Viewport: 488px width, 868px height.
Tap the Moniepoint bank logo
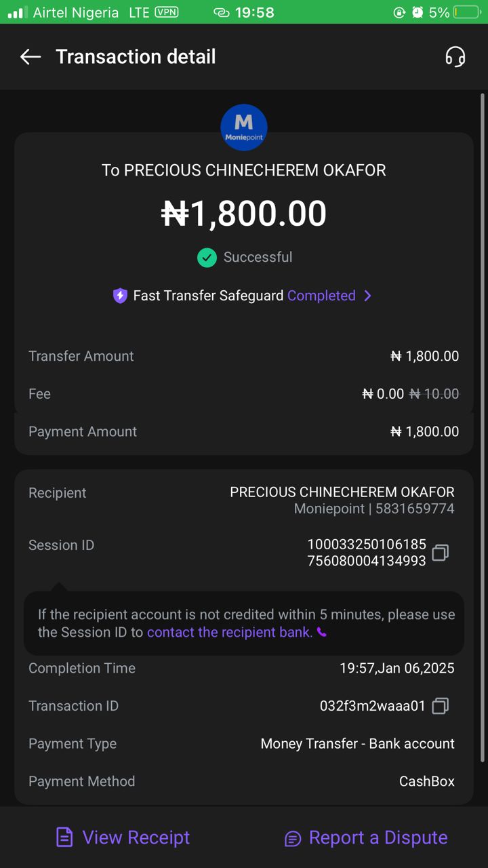coord(244,127)
